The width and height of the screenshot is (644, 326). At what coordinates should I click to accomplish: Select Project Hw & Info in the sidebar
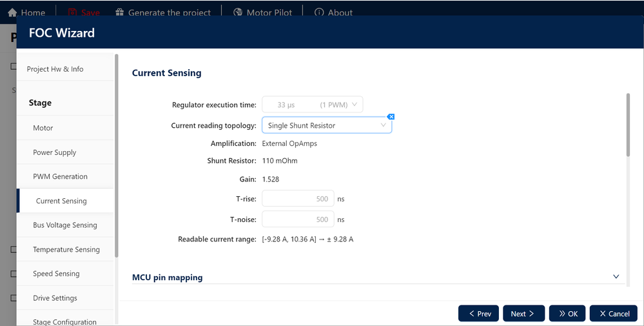tap(65, 68)
